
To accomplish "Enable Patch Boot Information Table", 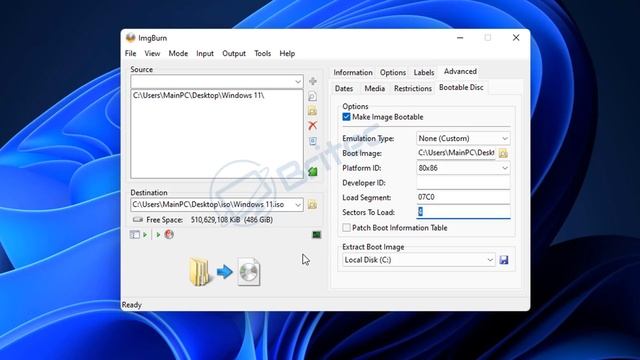I will tap(347, 228).
